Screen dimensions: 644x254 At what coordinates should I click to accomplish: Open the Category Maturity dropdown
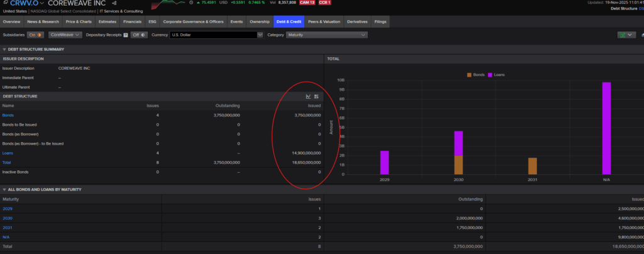click(x=327, y=35)
